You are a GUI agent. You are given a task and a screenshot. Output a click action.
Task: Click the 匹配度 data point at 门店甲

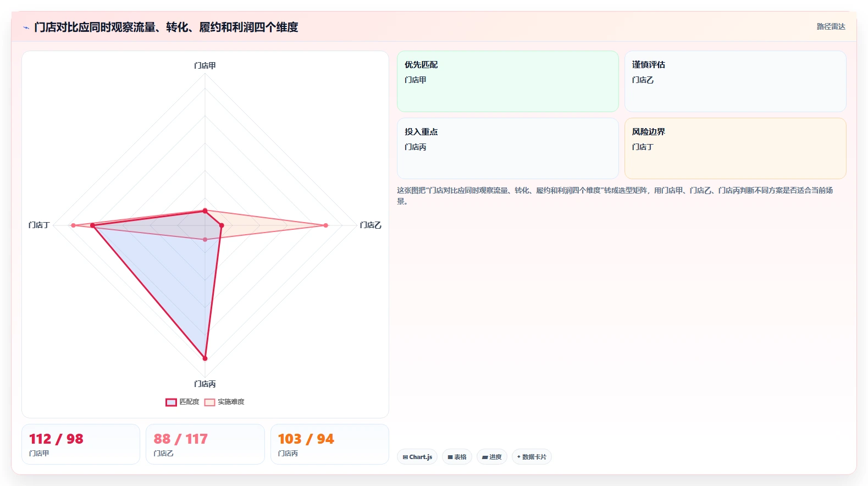click(x=205, y=211)
